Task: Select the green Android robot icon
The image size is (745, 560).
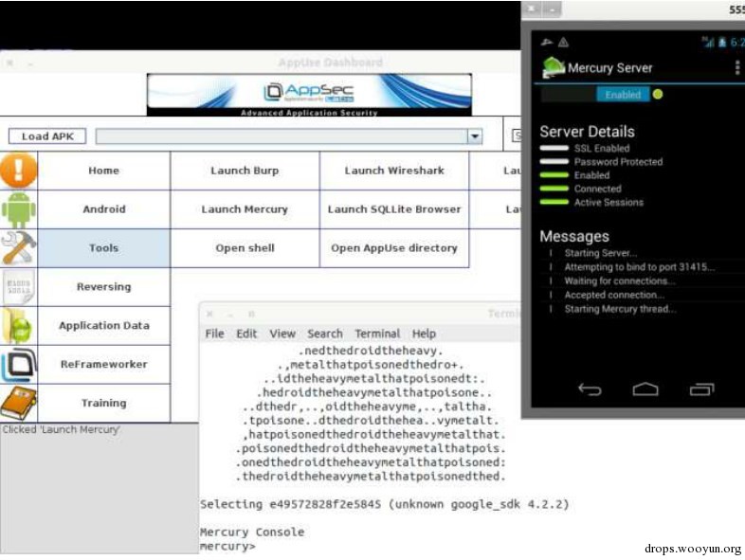Action: pyautogui.click(x=19, y=209)
